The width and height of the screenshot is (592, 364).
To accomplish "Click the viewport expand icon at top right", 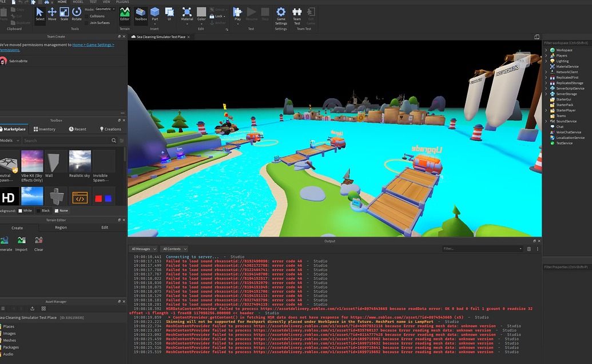I will tap(537, 37).
